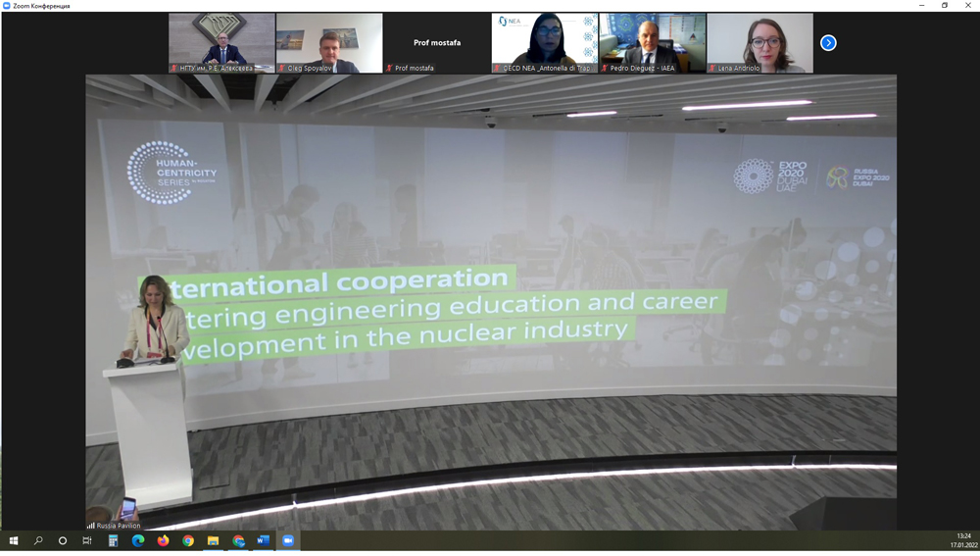Pick Lena Andriolo's video thumbnail
The width and height of the screenshot is (980, 556).
[x=759, y=42]
